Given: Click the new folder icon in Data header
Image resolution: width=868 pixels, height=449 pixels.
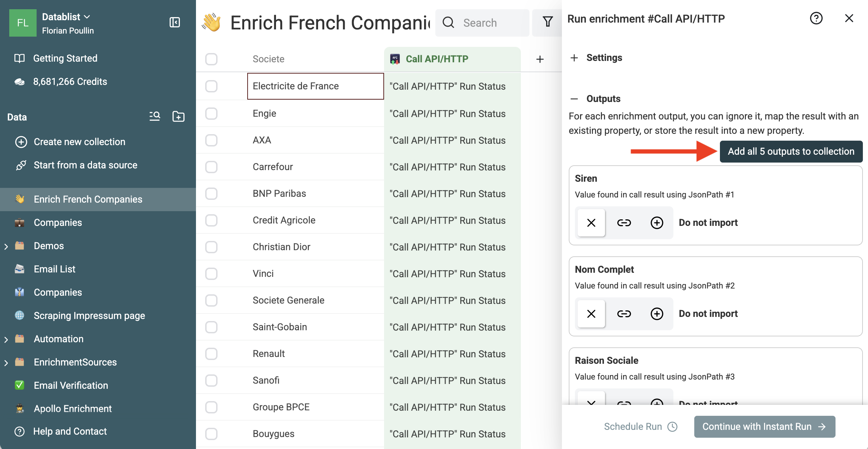Looking at the screenshot, I should pos(178,116).
